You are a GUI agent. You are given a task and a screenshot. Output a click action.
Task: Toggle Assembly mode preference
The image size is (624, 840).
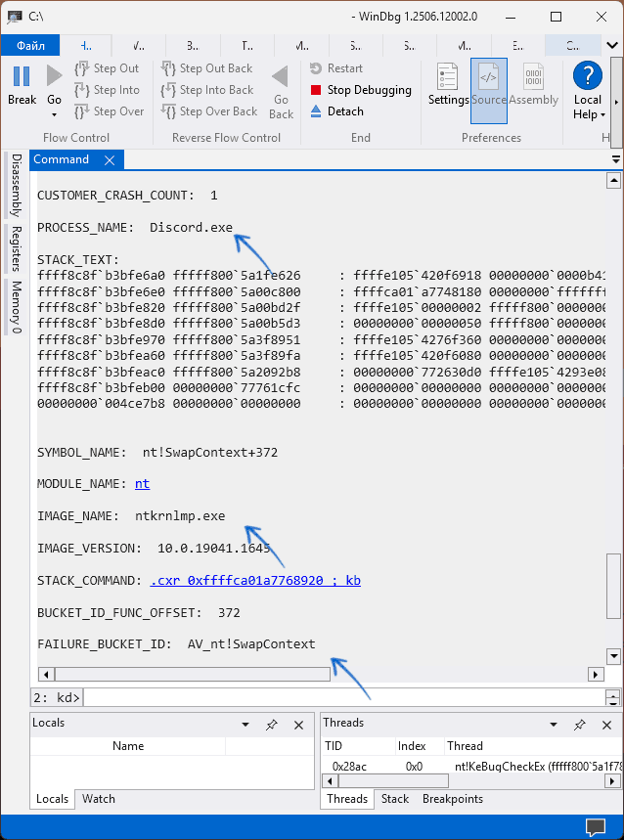(534, 84)
